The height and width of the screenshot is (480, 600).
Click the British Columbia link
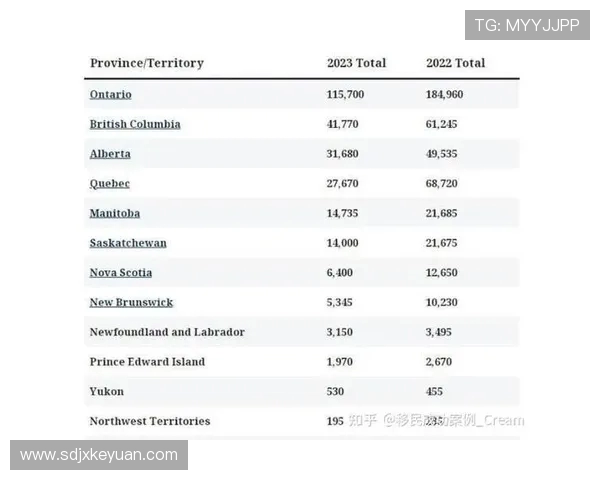coord(135,125)
